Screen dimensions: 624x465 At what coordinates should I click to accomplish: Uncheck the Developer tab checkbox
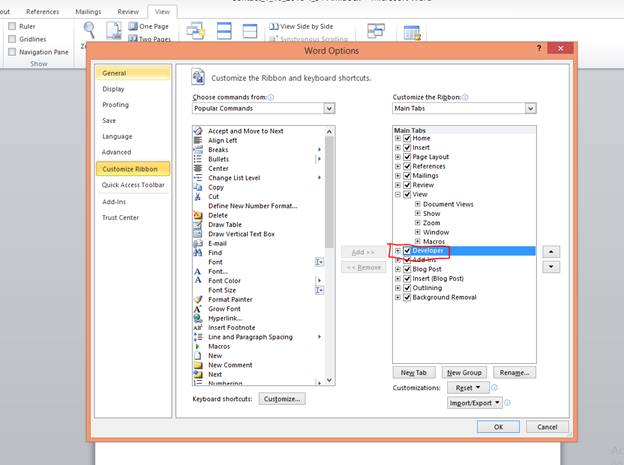coord(407,251)
